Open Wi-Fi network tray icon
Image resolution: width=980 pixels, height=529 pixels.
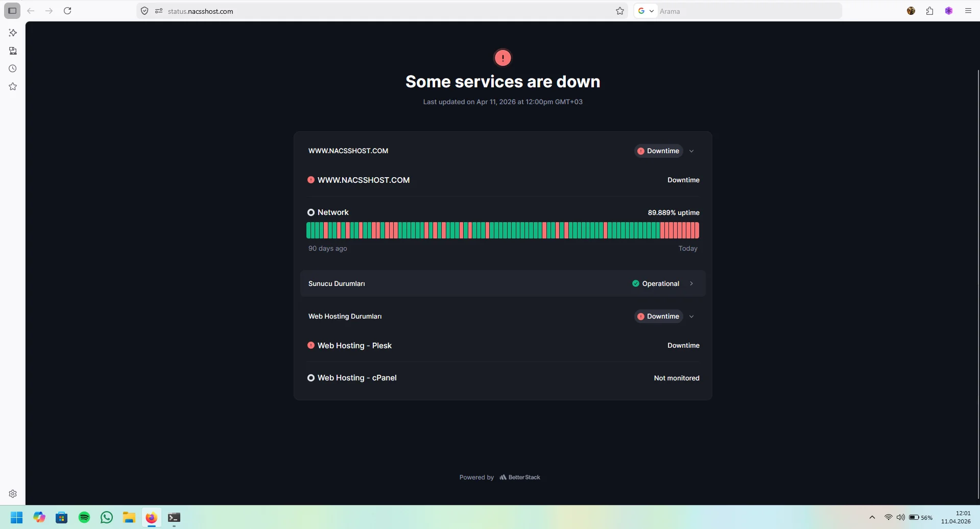click(889, 517)
